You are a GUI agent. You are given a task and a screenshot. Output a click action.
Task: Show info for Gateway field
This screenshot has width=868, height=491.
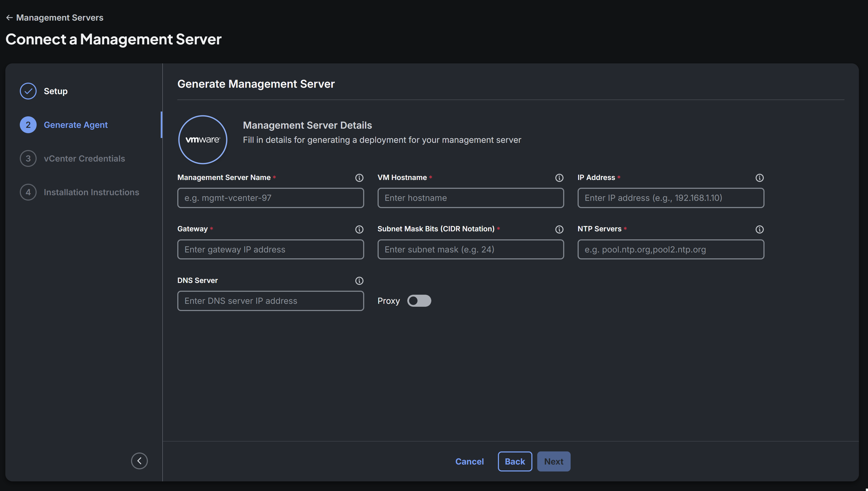tap(359, 229)
